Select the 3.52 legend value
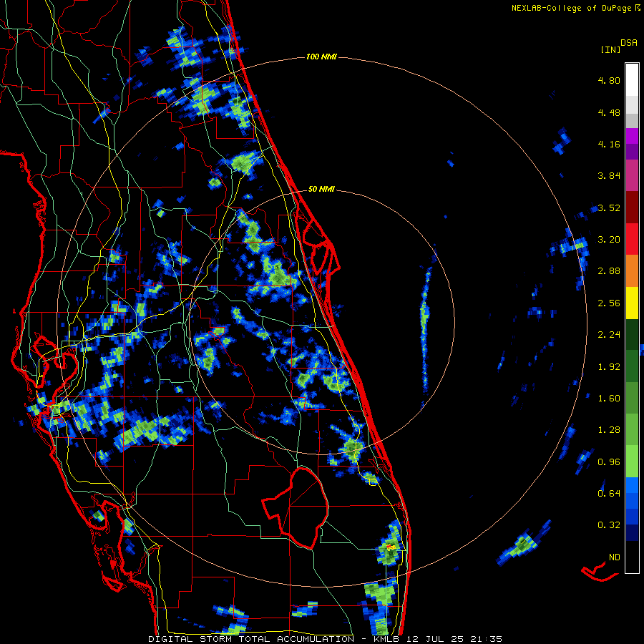 click(x=609, y=208)
